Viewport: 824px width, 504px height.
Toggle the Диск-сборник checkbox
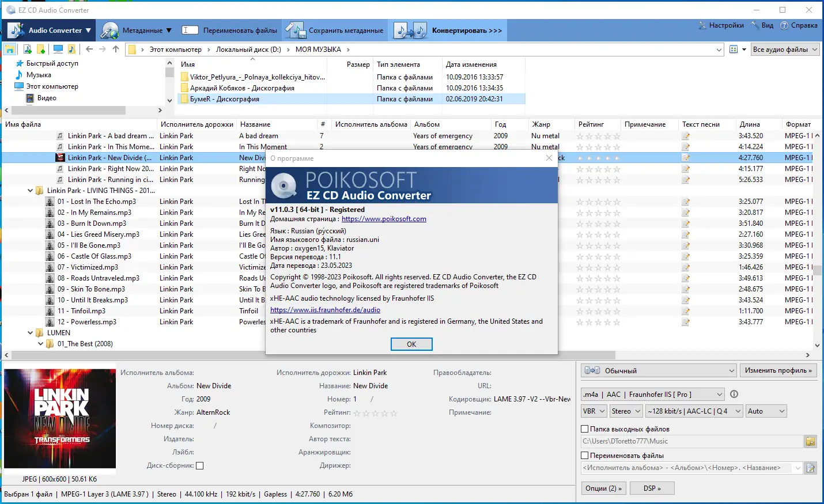click(199, 465)
